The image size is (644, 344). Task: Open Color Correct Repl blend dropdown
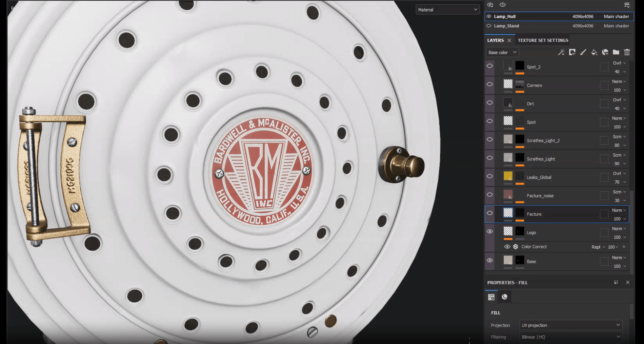[x=598, y=247]
